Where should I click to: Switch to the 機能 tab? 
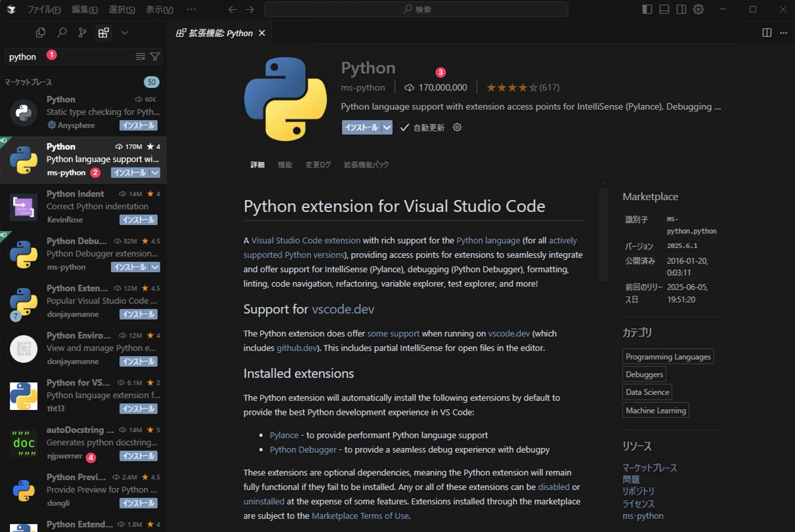point(285,165)
